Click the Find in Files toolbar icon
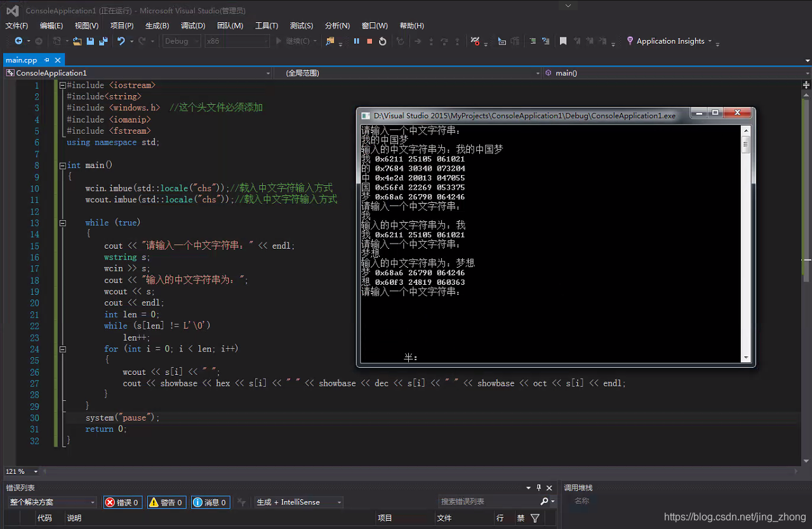 (x=329, y=41)
